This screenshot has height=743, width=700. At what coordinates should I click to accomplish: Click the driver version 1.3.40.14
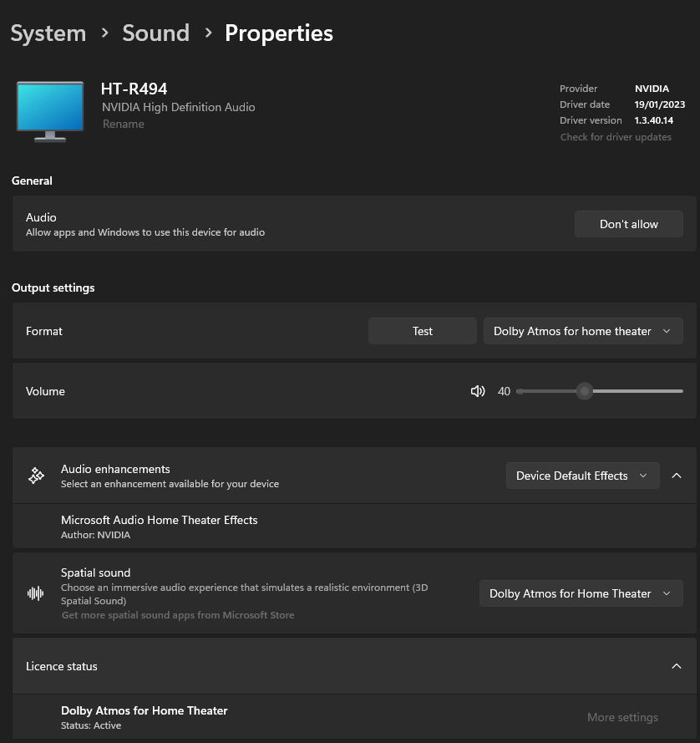pos(653,120)
